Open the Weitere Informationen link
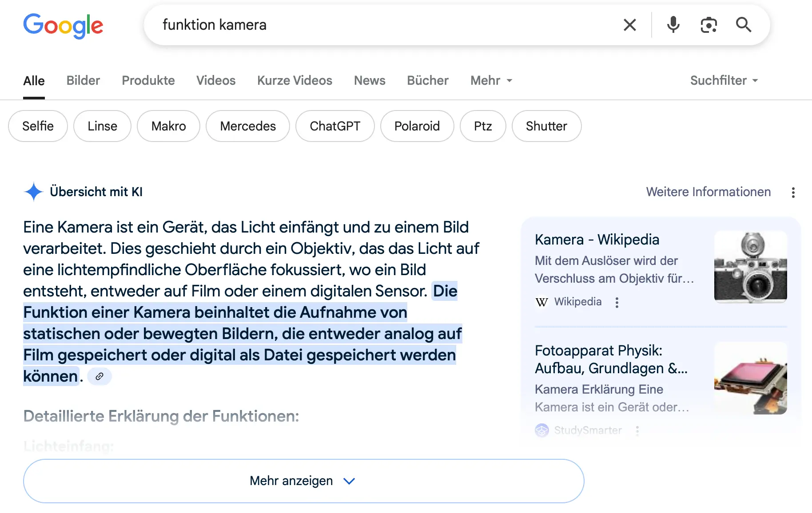The height and width of the screenshot is (513, 812). (708, 192)
